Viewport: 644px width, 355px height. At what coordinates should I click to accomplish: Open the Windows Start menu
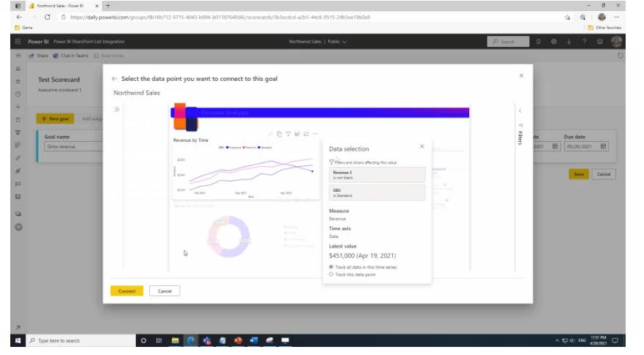[18, 340]
